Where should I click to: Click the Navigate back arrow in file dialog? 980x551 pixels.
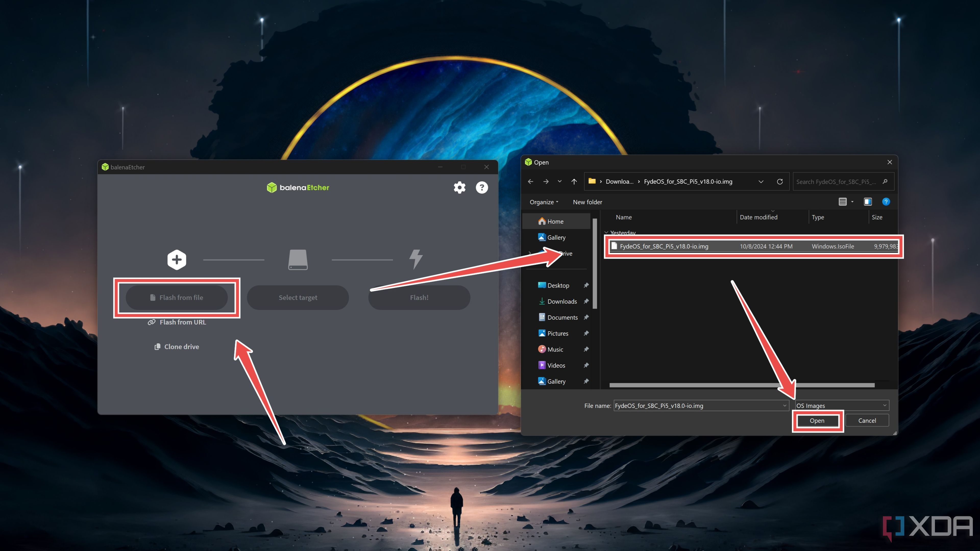(530, 181)
